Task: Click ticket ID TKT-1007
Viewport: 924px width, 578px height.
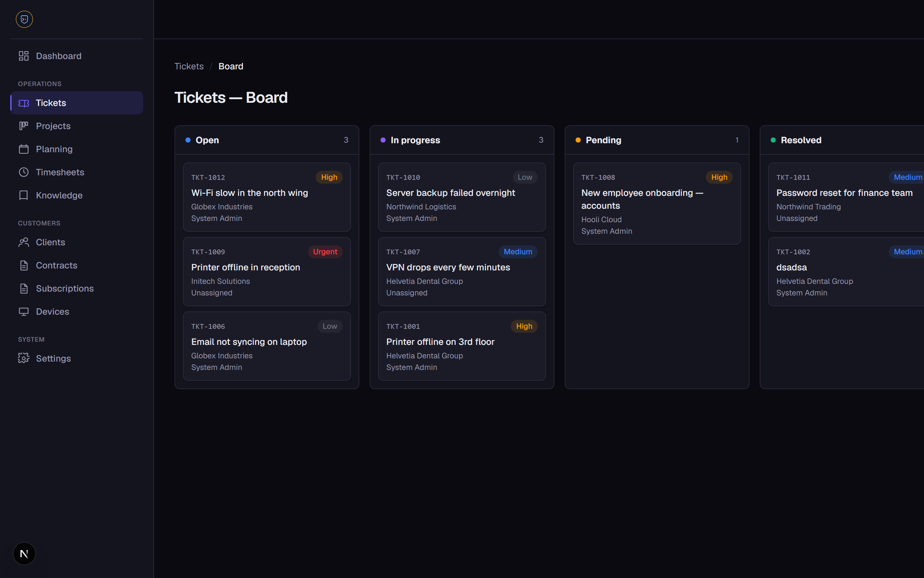Action: tap(403, 252)
